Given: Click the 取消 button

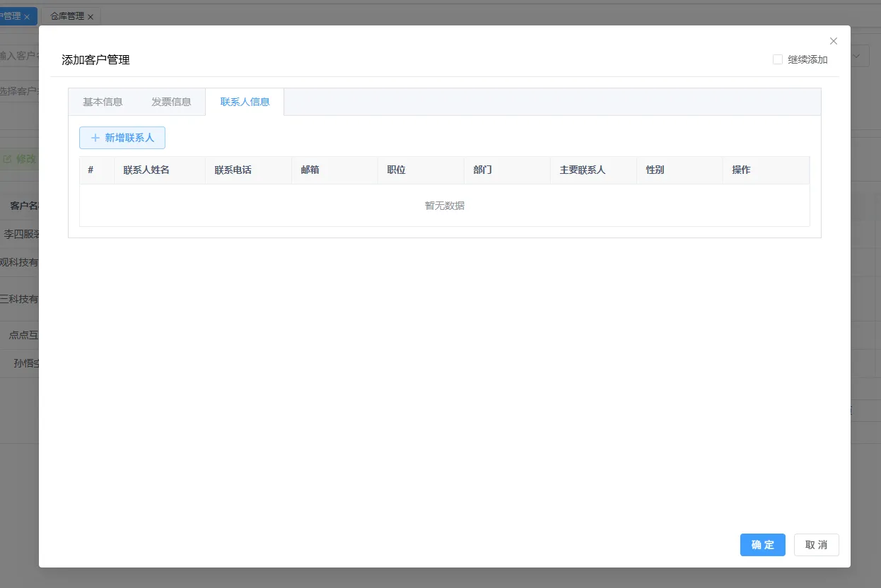Looking at the screenshot, I should click(x=816, y=545).
